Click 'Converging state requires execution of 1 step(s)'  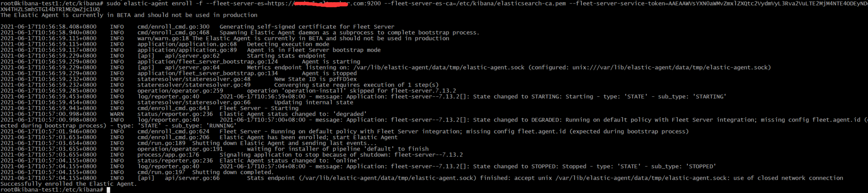pos(357,85)
